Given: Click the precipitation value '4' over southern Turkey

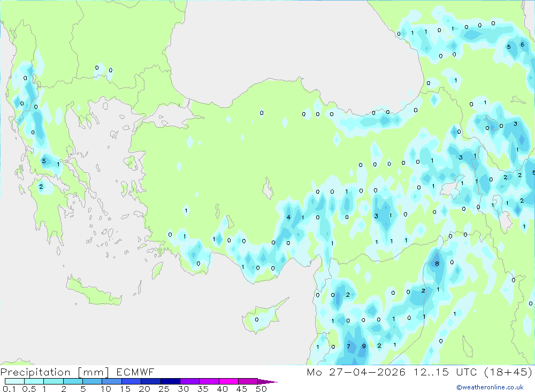Looking at the screenshot, I should (289, 217).
